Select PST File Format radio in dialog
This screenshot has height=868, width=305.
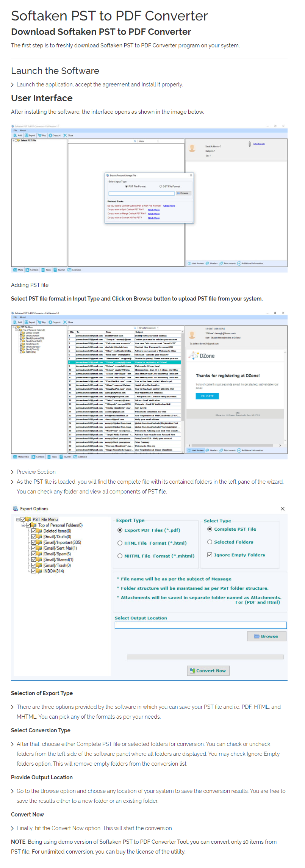[127, 186]
